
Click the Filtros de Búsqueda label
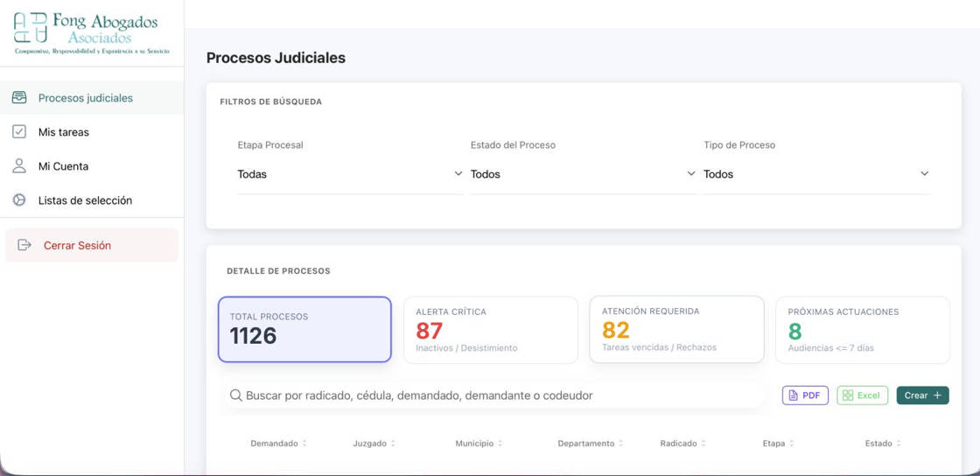(x=271, y=101)
